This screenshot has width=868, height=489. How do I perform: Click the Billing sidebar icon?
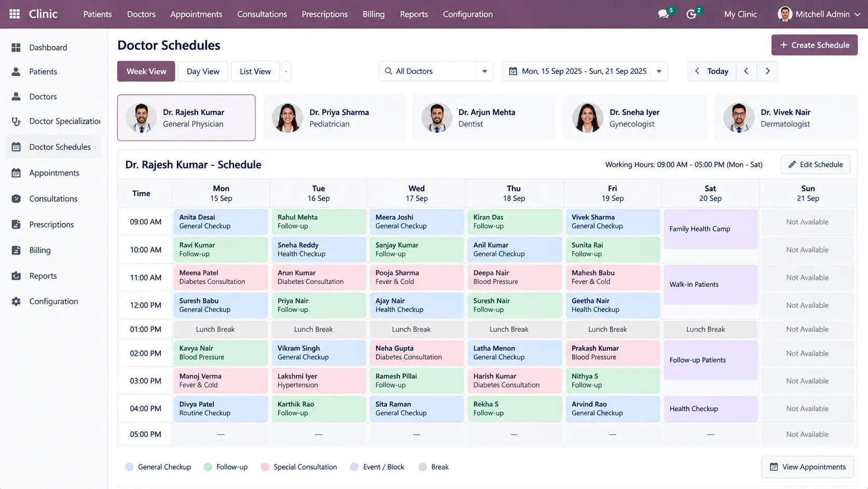tap(16, 250)
